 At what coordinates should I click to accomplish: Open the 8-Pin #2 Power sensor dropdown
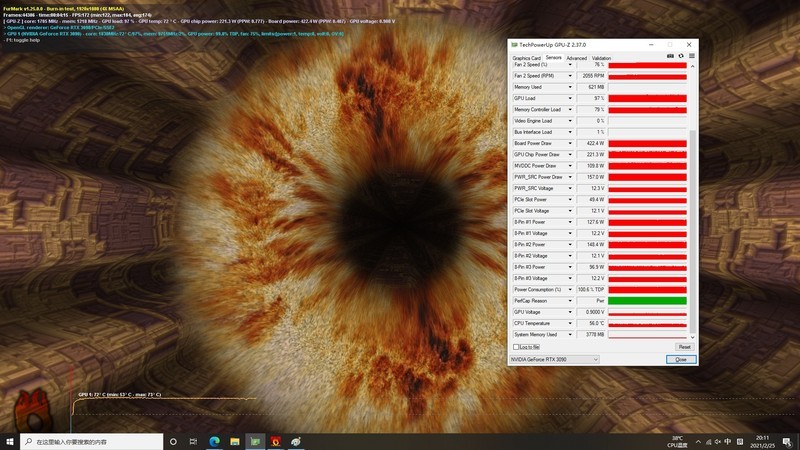pyautogui.click(x=570, y=245)
